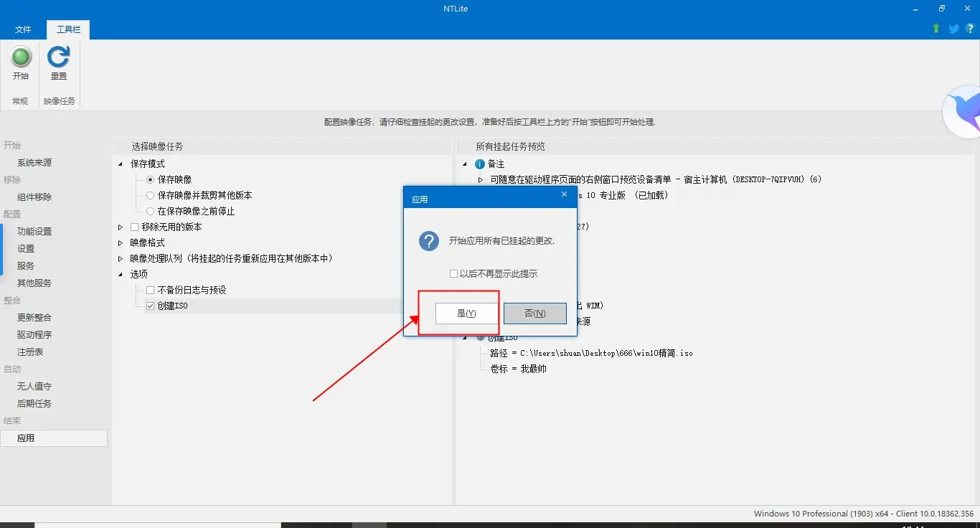Open 组件移除 sidebar page

coord(34,197)
